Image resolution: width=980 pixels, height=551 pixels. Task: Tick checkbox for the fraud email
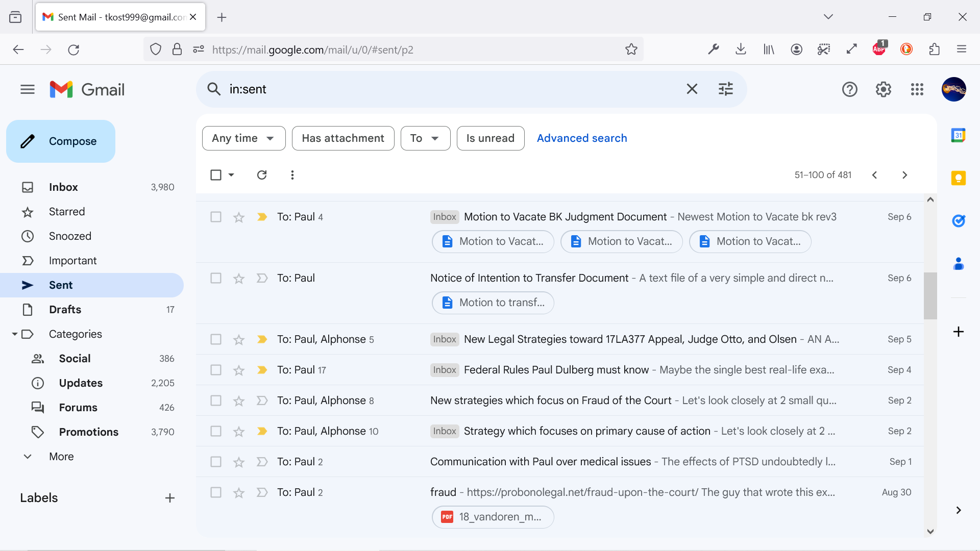(x=216, y=492)
